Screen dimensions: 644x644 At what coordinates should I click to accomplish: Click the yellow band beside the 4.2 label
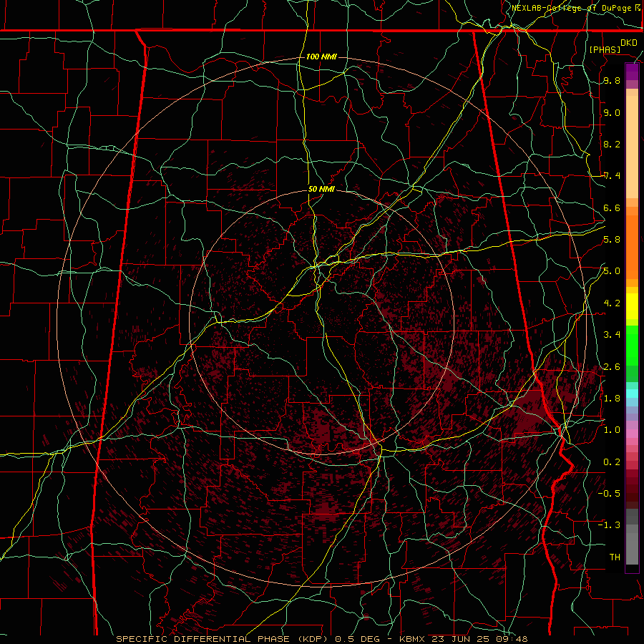point(632,306)
